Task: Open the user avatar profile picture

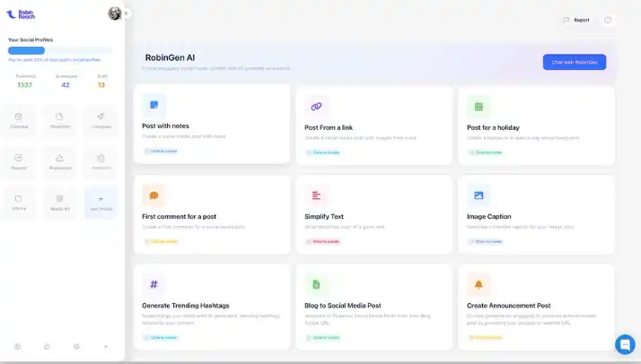Action: pos(115,13)
